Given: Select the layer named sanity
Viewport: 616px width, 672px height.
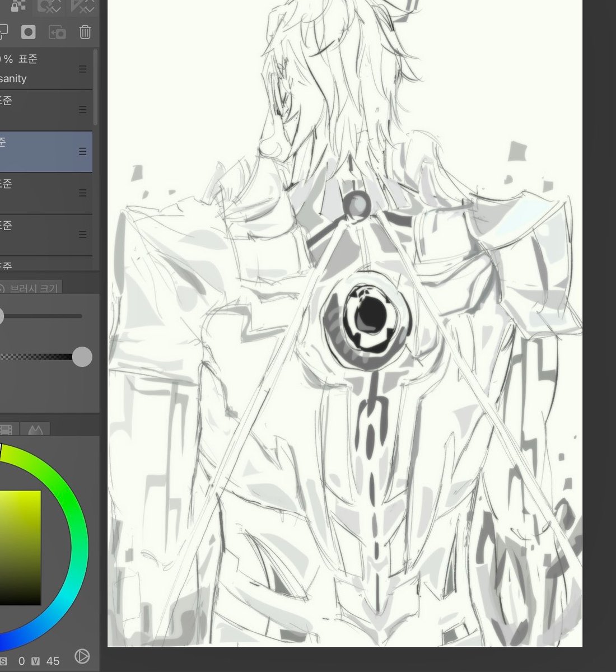Looking at the screenshot, I should 46,69.
